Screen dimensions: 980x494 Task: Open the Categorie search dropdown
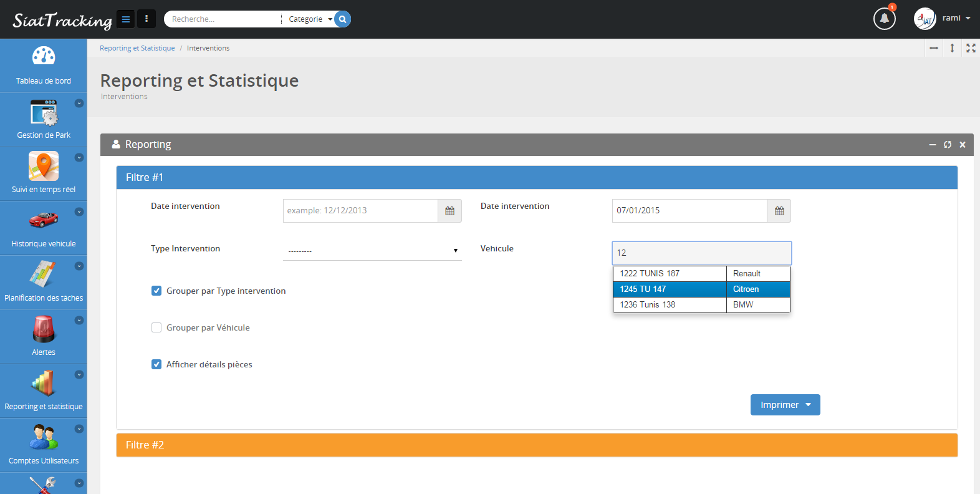(x=310, y=19)
